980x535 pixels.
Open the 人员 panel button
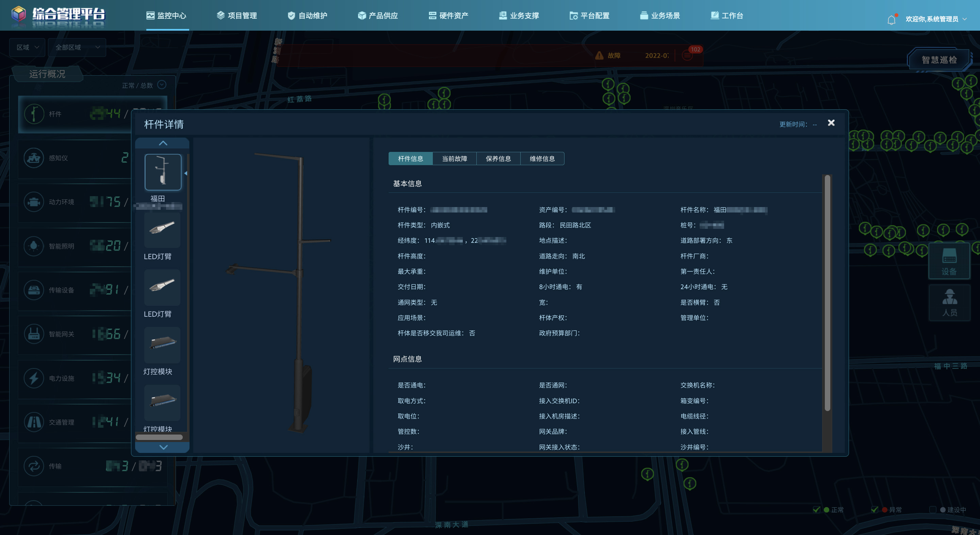coord(949,303)
